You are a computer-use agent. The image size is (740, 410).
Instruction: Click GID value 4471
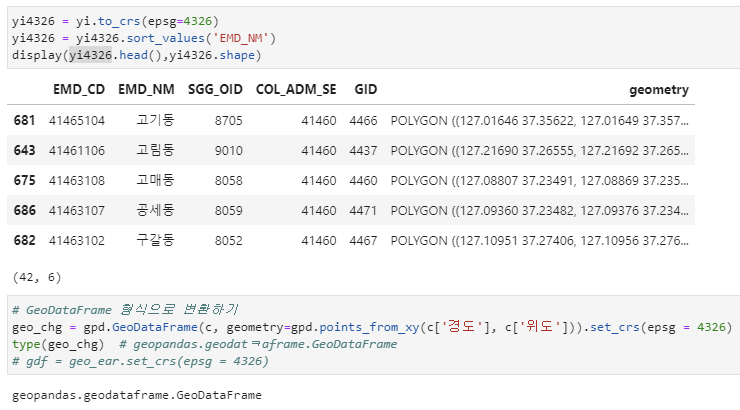[363, 210]
